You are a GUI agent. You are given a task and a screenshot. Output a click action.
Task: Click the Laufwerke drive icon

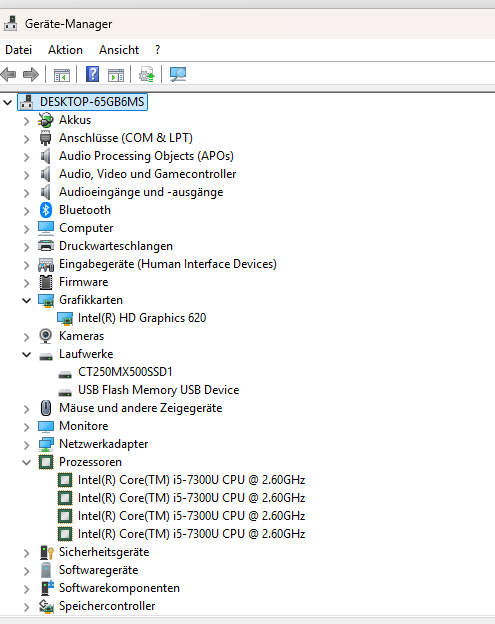(46, 355)
